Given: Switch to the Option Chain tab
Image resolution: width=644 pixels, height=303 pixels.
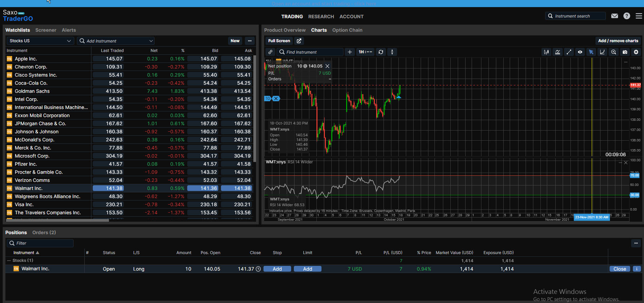Looking at the screenshot, I should coord(347,30).
